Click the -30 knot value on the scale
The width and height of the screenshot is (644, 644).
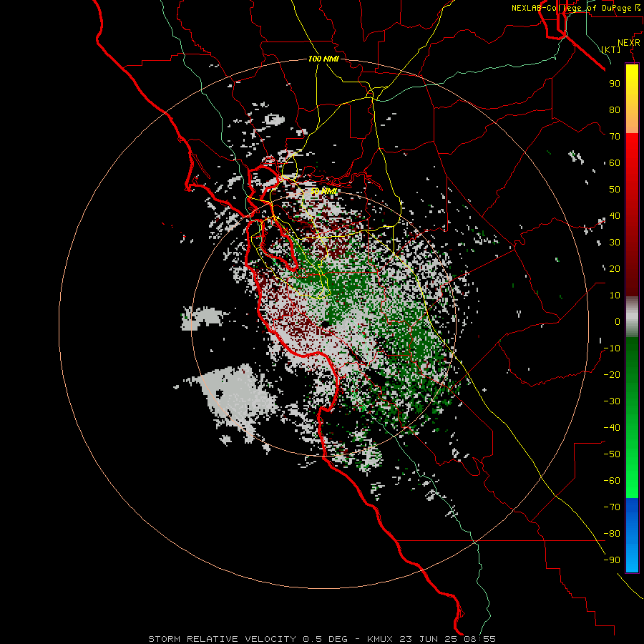click(x=612, y=401)
